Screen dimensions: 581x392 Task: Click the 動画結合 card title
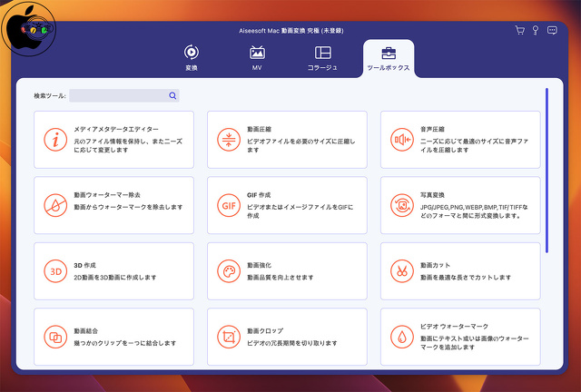pyautogui.click(x=85, y=331)
